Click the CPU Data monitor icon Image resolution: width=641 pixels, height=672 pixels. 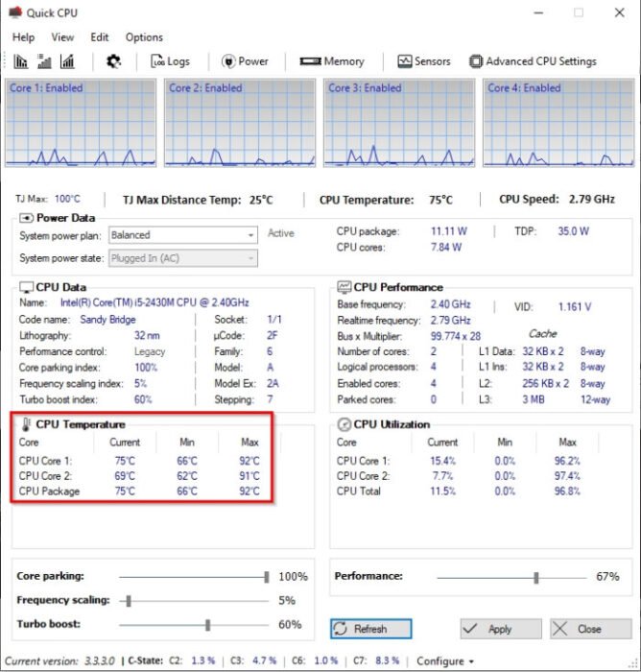point(26,287)
